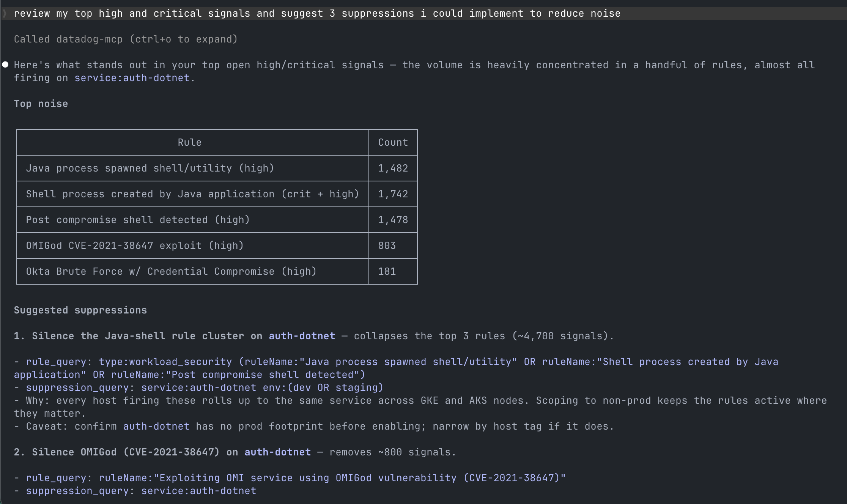The image size is (847, 504).
Task: Click the 'Suggested suppressions' heading
Action: [x=80, y=310]
